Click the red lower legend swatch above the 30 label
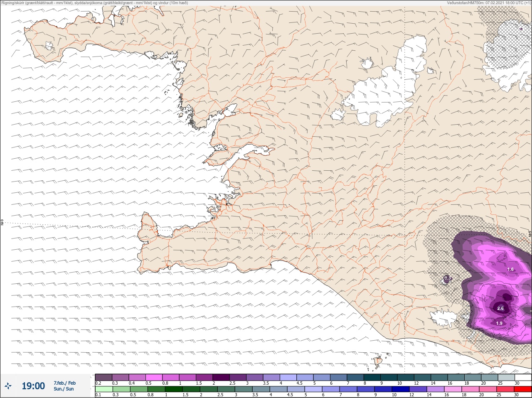 point(523,389)
